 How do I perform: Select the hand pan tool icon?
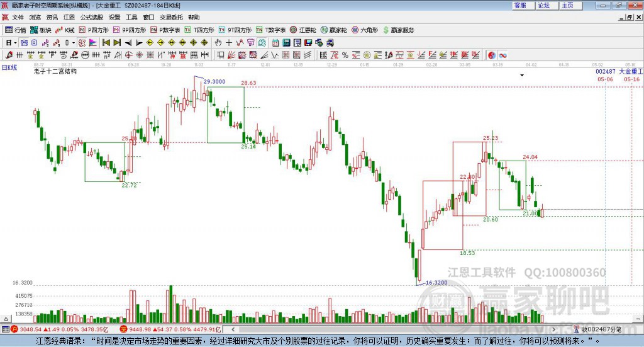pyautogui.click(x=218, y=43)
